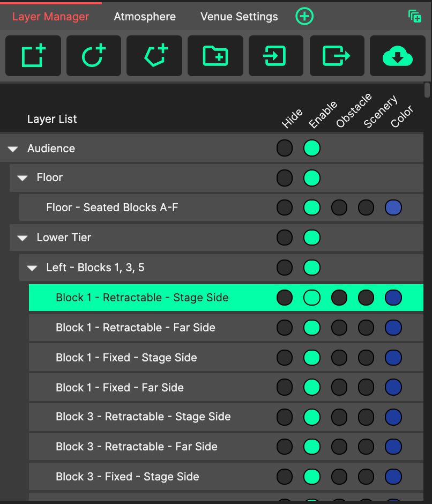
Task: Switch to the Atmosphere tab
Action: (x=145, y=17)
